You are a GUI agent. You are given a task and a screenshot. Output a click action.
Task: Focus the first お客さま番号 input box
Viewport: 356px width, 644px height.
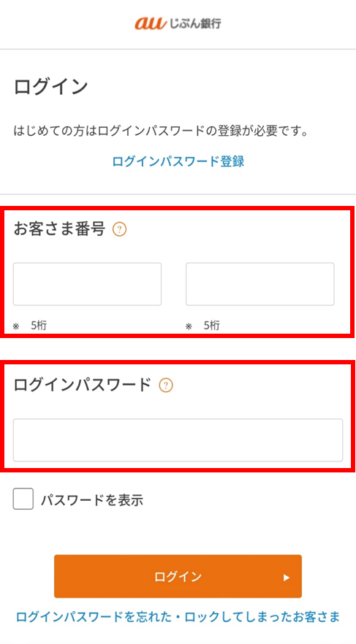87,284
